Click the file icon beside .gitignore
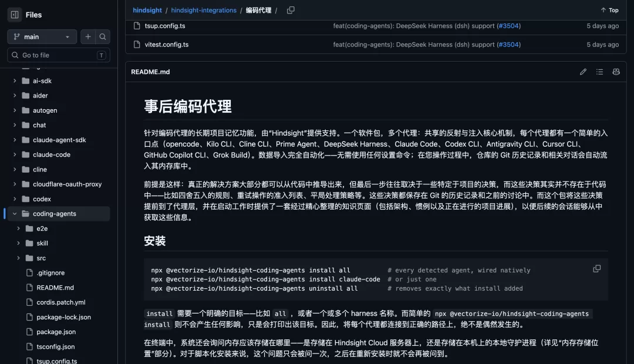Viewport: 634px width, 364px height. click(x=29, y=272)
